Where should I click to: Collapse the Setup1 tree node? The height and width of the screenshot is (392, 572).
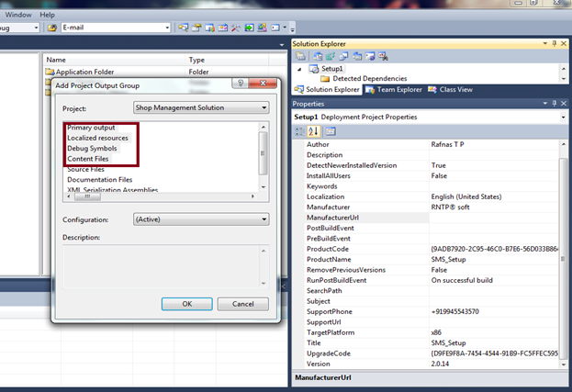[x=299, y=69]
